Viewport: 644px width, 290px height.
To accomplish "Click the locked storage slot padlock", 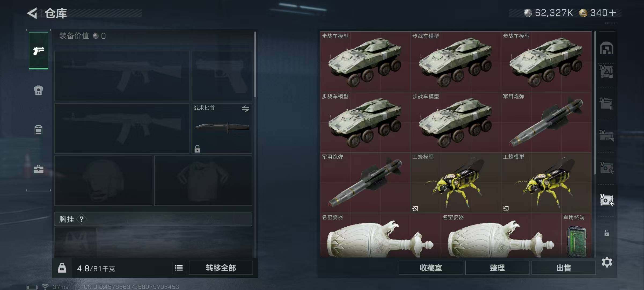I will click(607, 233).
